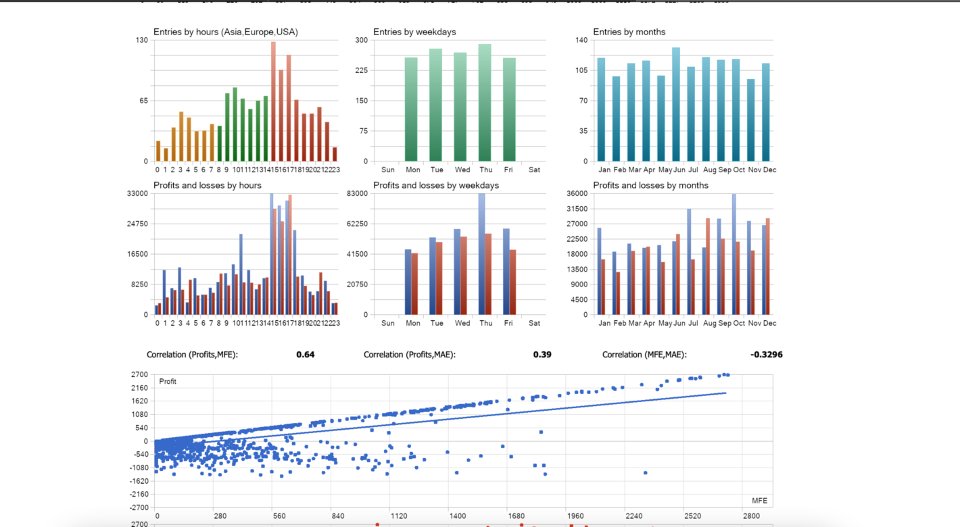Click y-axis value 130 in Entries by hours

[141, 40]
